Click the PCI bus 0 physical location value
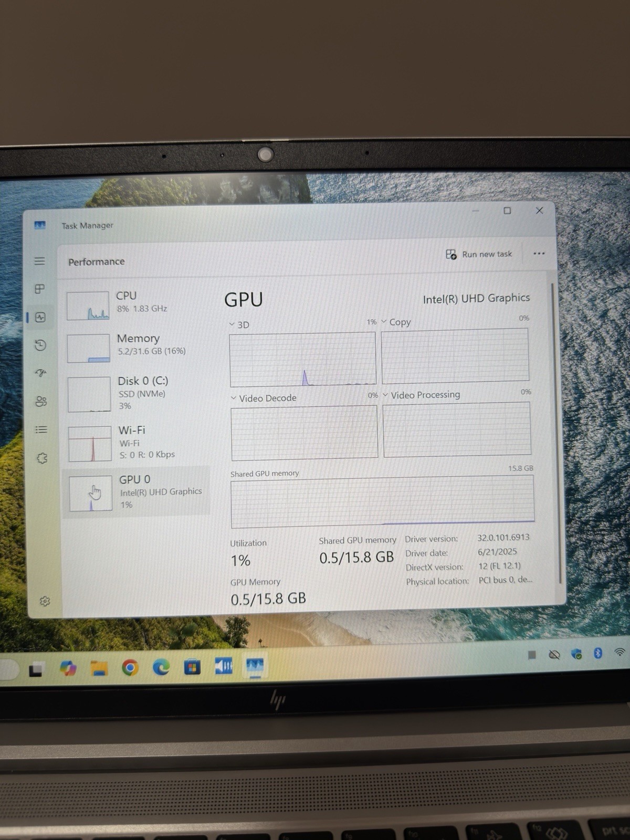Screen dimensions: 630x840 coord(505,580)
